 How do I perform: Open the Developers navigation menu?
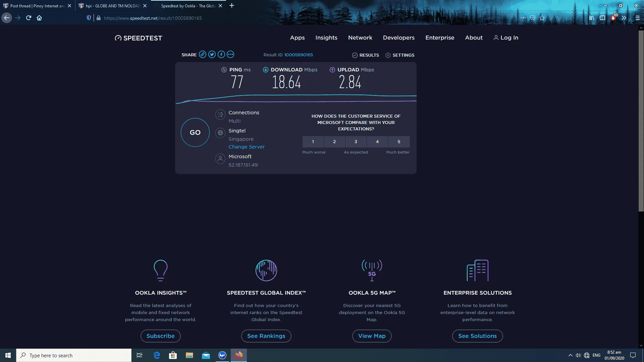click(x=399, y=38)
